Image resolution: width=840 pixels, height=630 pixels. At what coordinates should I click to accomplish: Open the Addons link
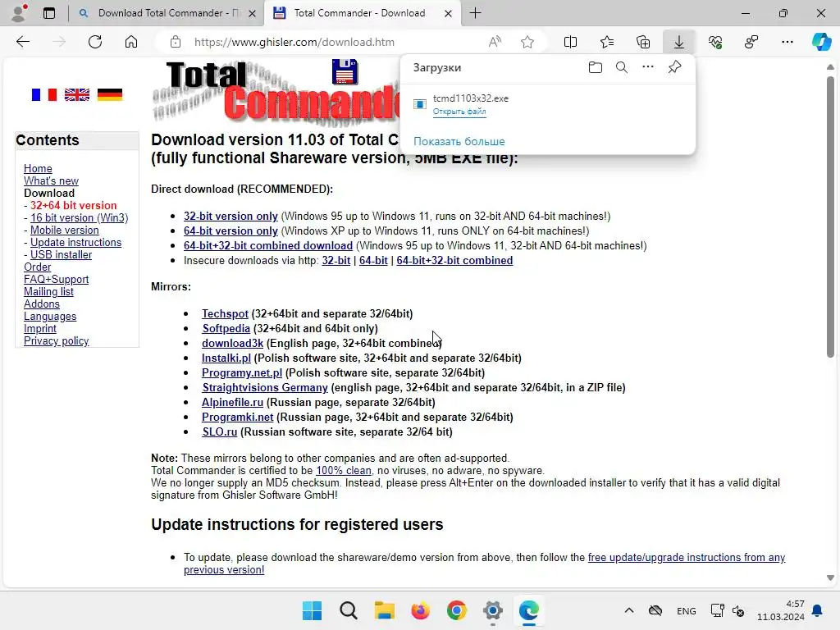point(42,304)
